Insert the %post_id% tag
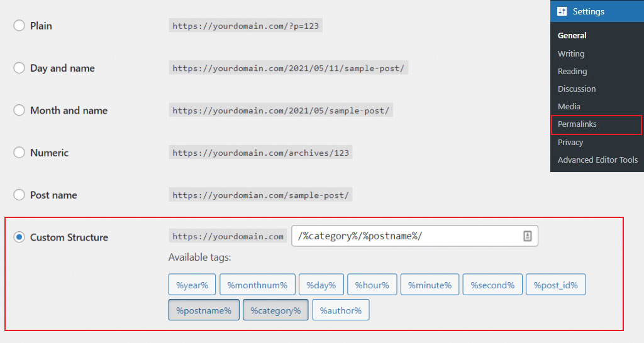The image size is (644, 343). (x=556, y=285)
